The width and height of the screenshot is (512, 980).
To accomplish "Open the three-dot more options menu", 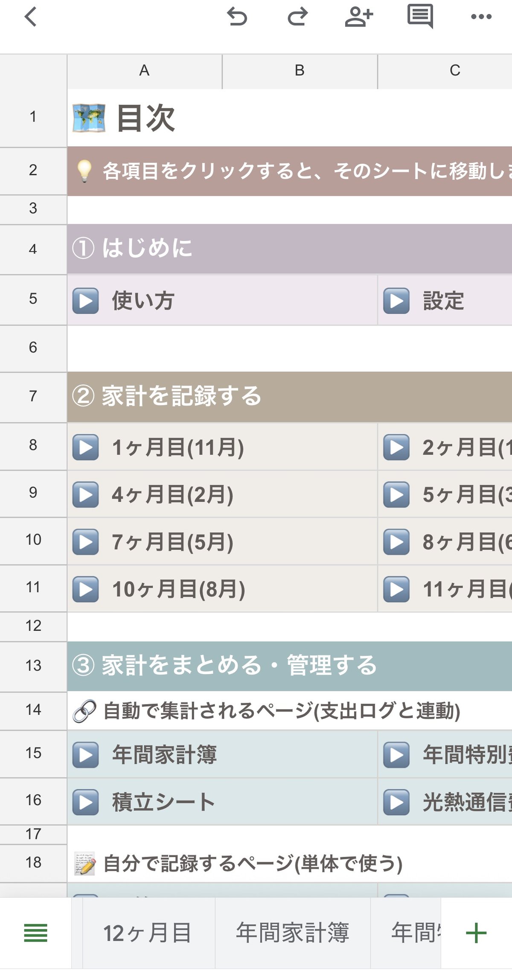I will point(481,17).
